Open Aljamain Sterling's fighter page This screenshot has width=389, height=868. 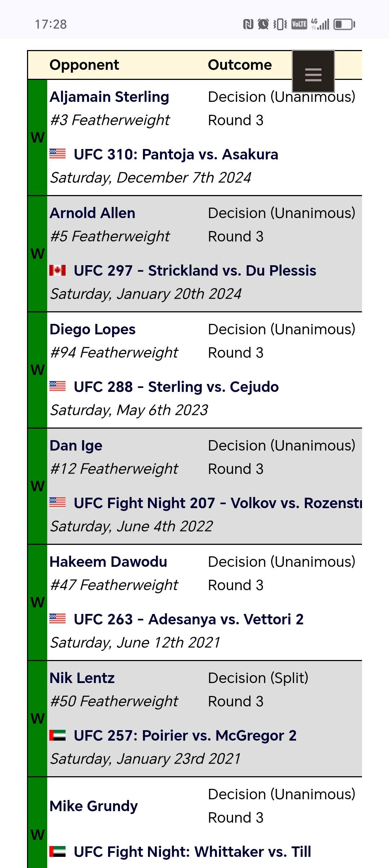pyautogui.click(x=109, y=97)
